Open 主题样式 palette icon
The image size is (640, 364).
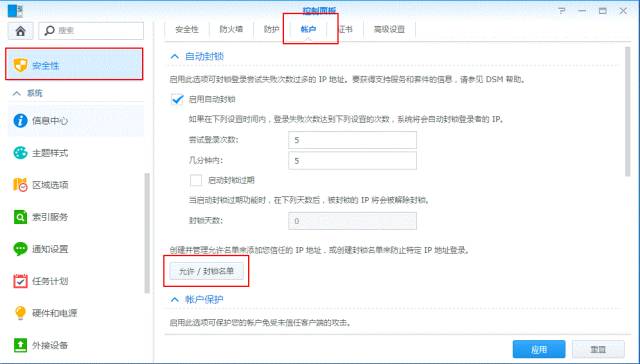20,153
